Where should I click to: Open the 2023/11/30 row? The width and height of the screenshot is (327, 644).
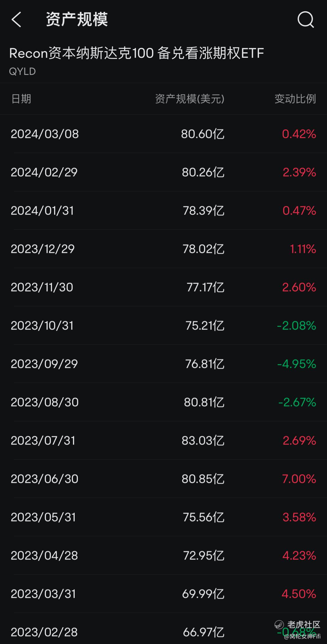(163, 287)
